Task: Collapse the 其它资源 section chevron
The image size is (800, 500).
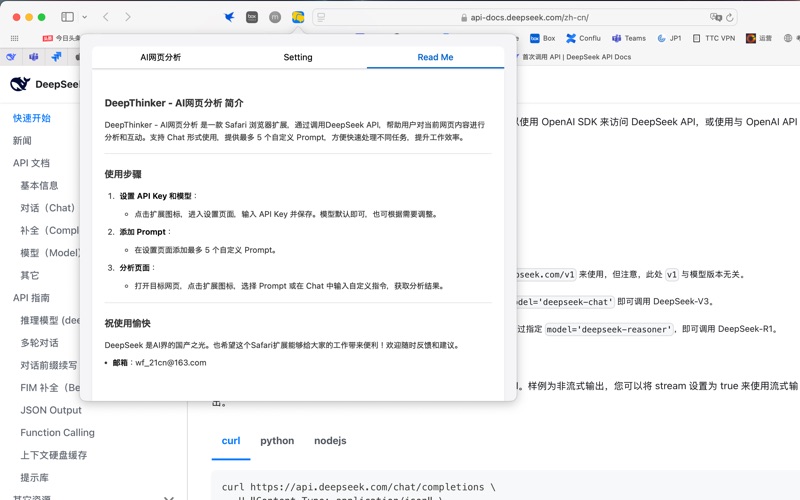Action: 169,497
